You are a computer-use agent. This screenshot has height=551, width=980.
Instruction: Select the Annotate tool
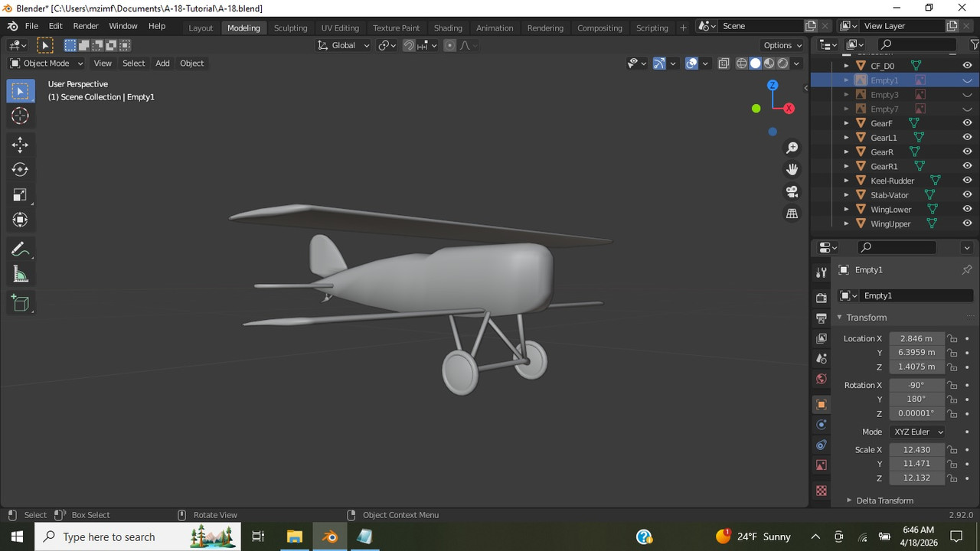(x=21, y=249)
